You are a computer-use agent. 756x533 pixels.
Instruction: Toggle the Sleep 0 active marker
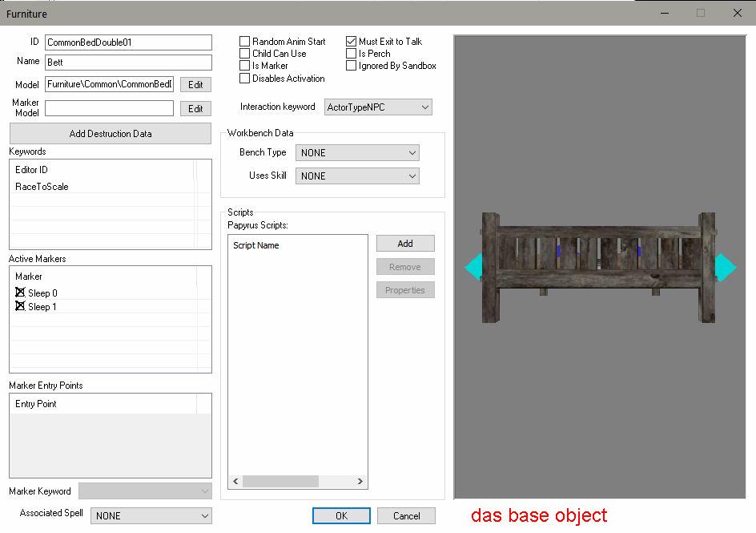pos(21,293)
